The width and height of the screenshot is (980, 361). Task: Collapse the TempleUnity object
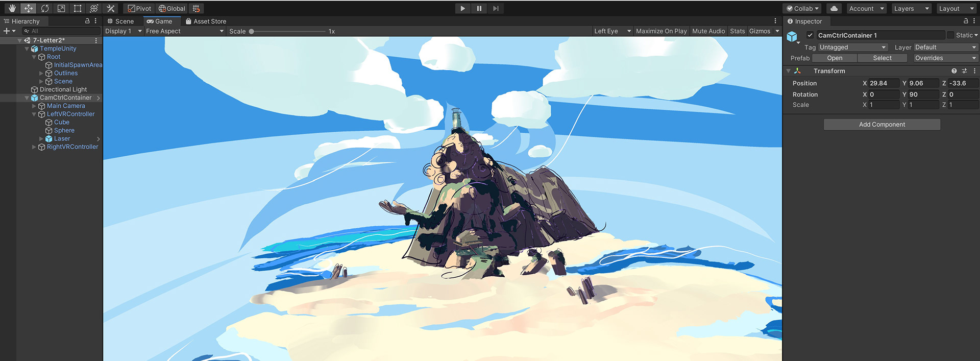click(27, 49)
